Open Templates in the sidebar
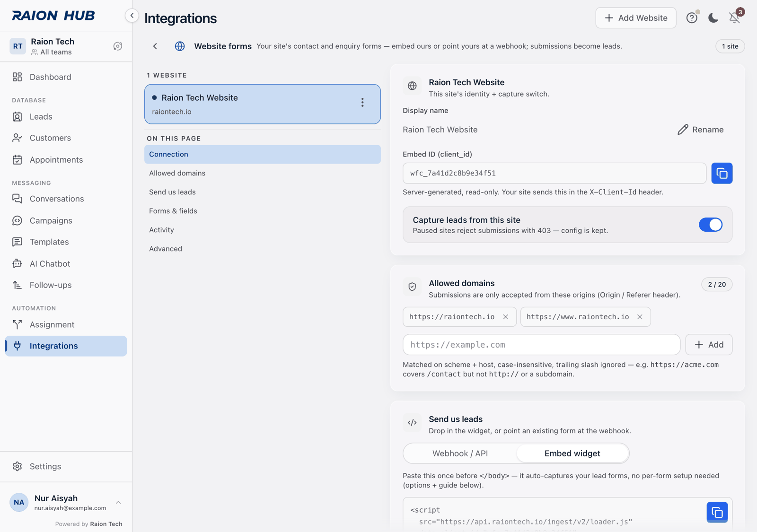The height and width of the screenshot is (532, 757). (66, 242)
